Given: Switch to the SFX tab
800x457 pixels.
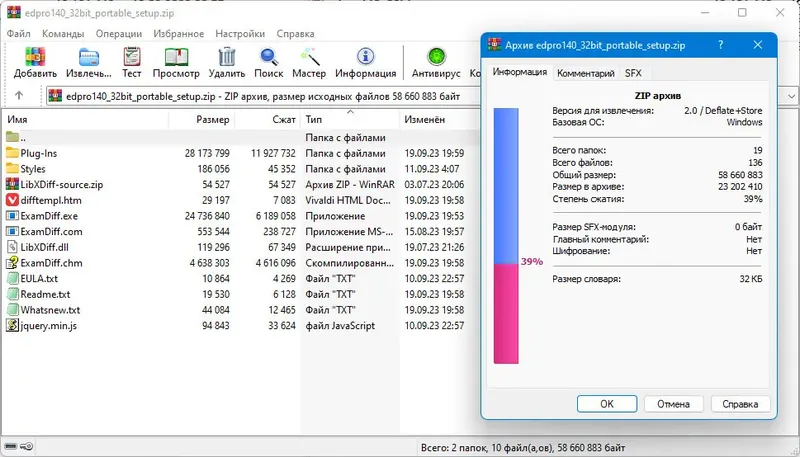Looking at the screenshot, I should click(633, 73).
